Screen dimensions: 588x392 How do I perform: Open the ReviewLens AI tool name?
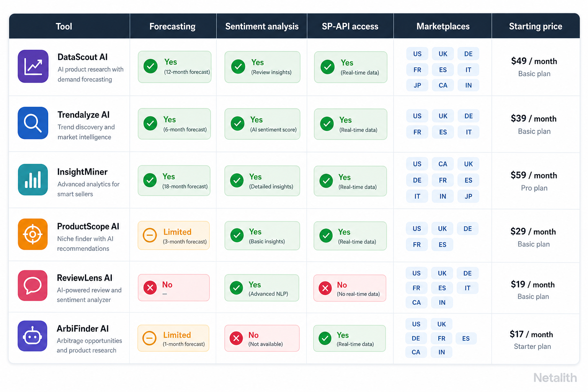(85, 278)
